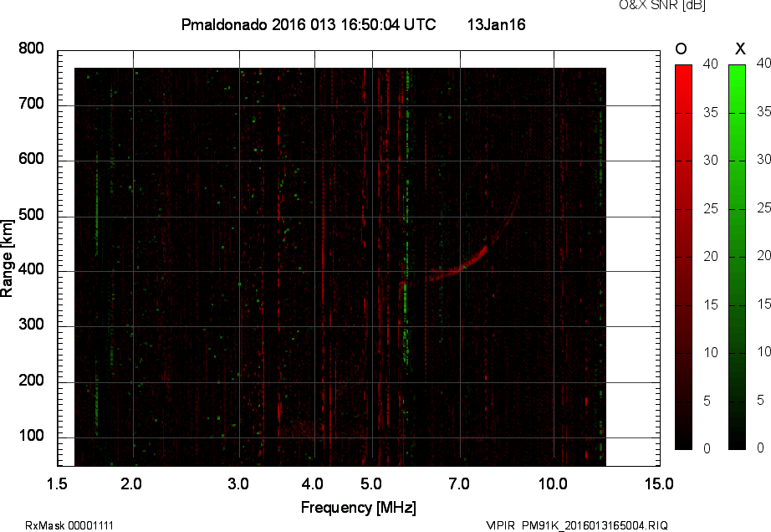
Task: Click the plot title 'Pmaldonado 2016 013 16:50:04 UTC'
Action: click(309, 24)
